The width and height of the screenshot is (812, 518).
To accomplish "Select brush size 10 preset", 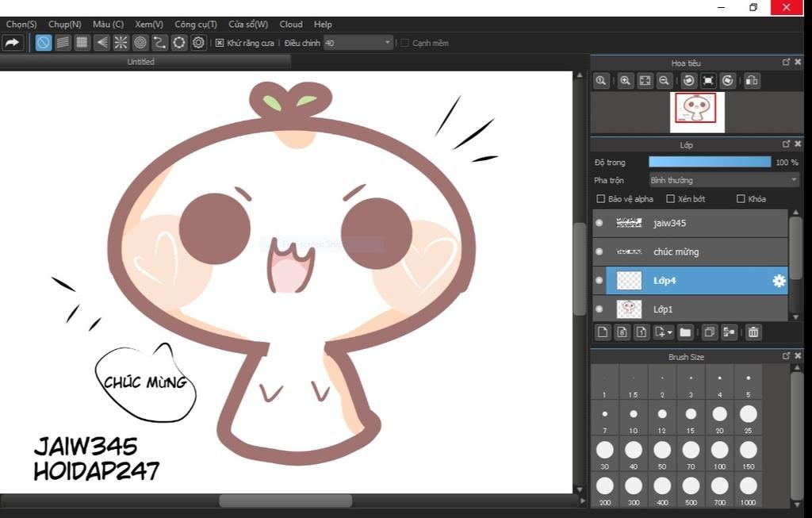I will point(634,417).
